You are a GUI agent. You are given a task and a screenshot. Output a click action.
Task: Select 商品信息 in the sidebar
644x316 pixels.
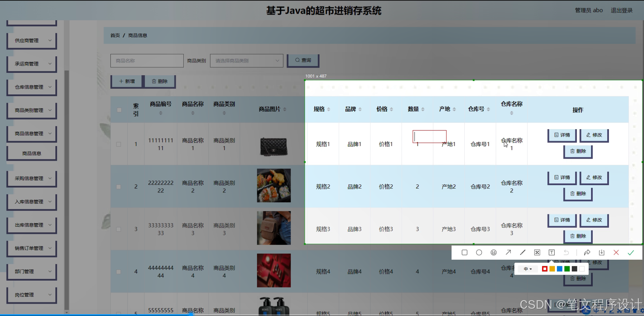(31, 153)
